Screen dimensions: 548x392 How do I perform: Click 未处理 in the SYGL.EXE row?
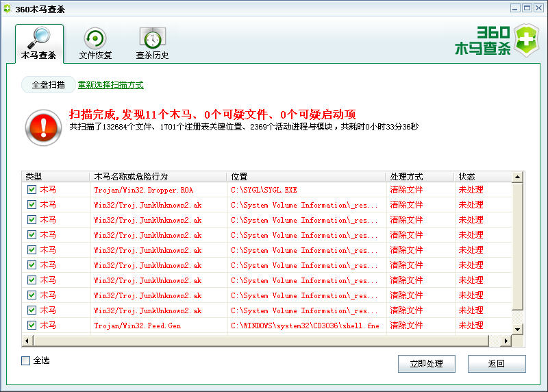[x=471, y=190]
